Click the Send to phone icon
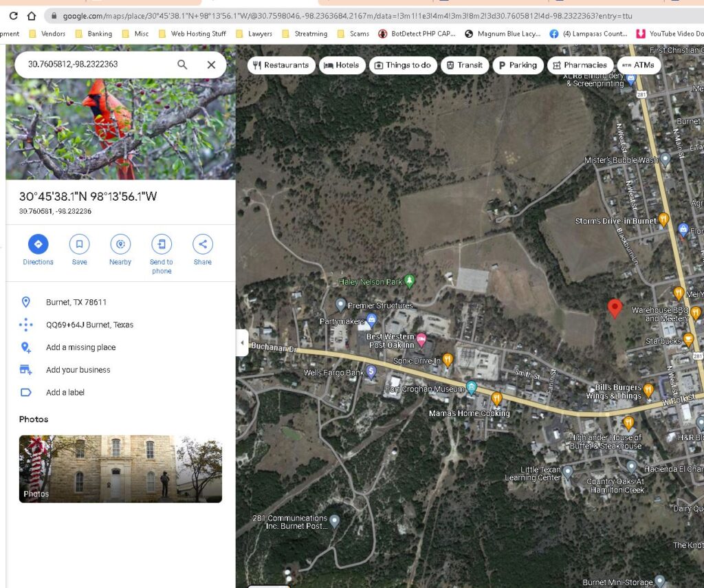 tap(162, 244)
